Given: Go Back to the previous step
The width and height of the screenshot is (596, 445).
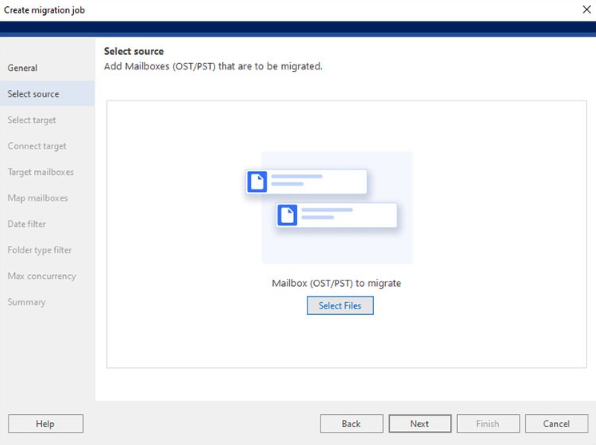Looking at the screenshot, I should (x=352, y=423).
